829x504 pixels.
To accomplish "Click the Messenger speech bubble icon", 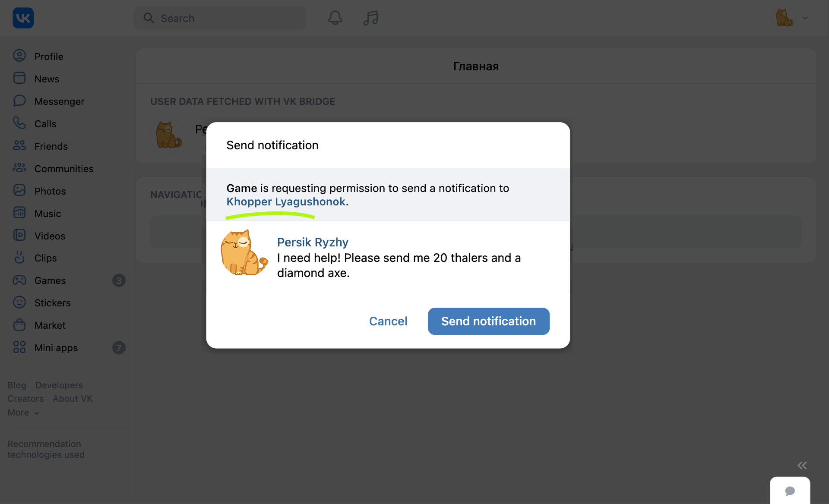I will coord(19,101).
